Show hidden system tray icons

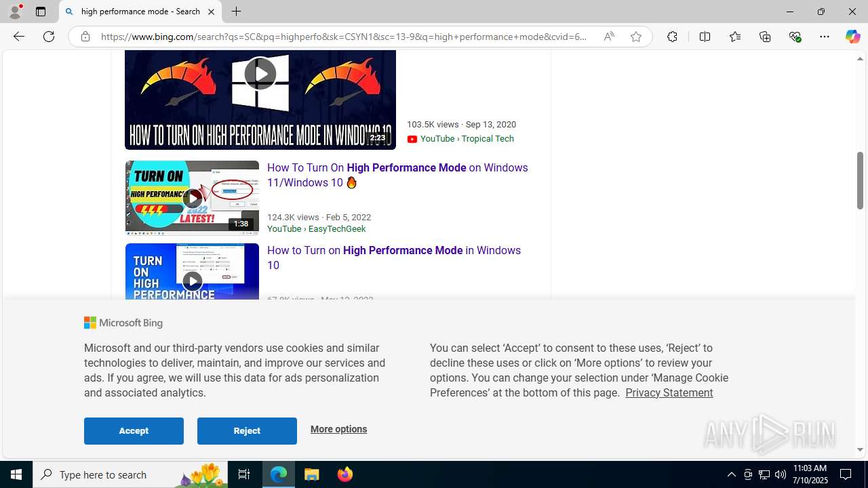tap(731, 474)
